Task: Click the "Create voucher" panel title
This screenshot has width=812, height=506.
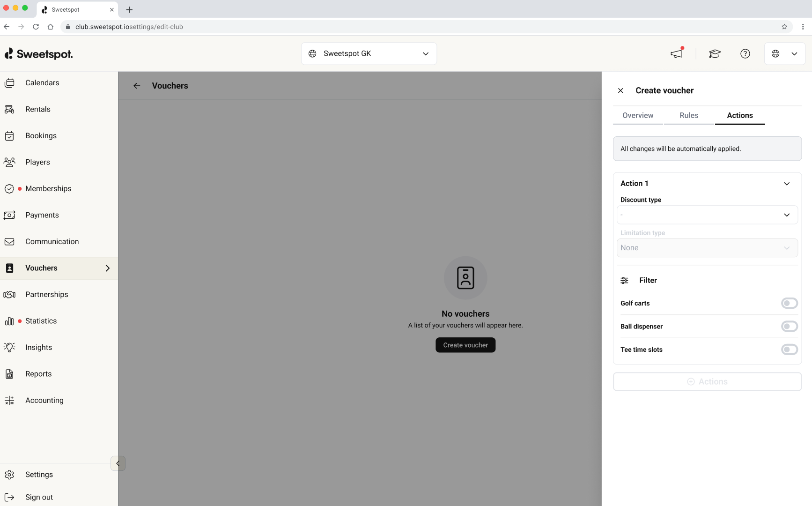Action: pos(664,90)
